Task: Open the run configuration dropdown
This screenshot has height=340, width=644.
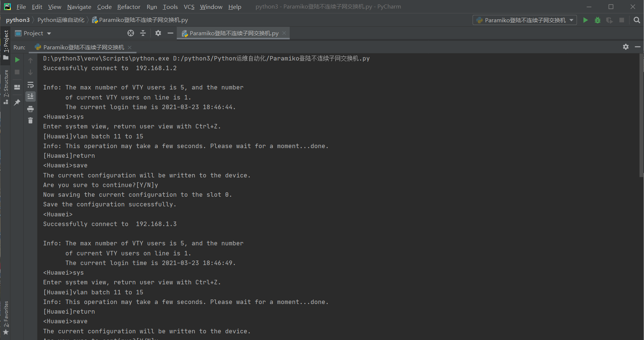Action: (524, 20)
